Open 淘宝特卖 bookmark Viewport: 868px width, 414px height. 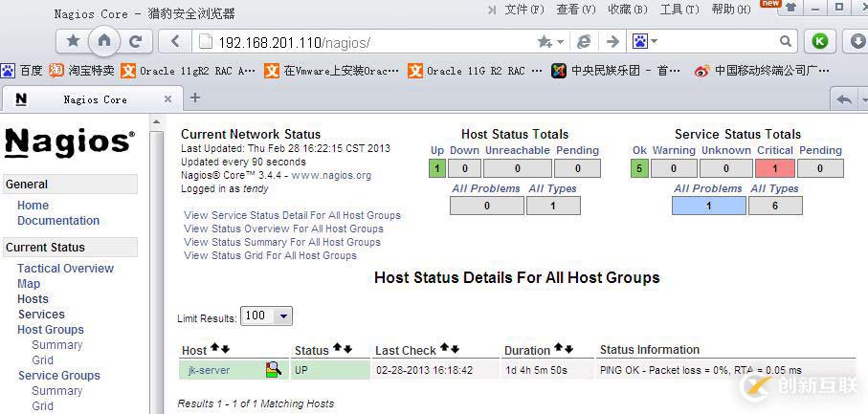click(81, 70)
